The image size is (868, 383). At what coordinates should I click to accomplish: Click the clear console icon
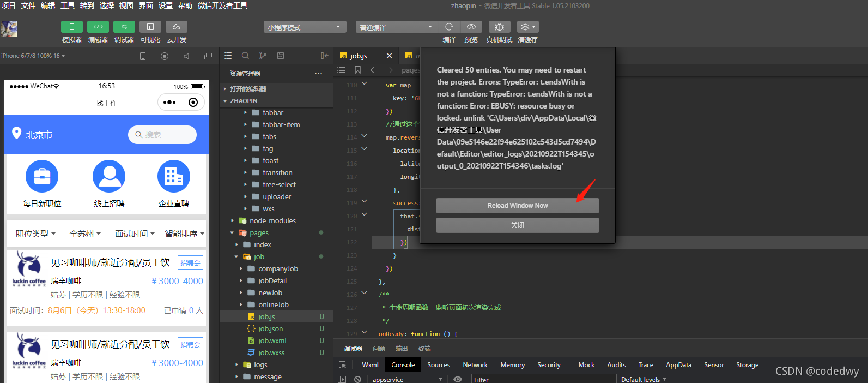coord(357,379)
